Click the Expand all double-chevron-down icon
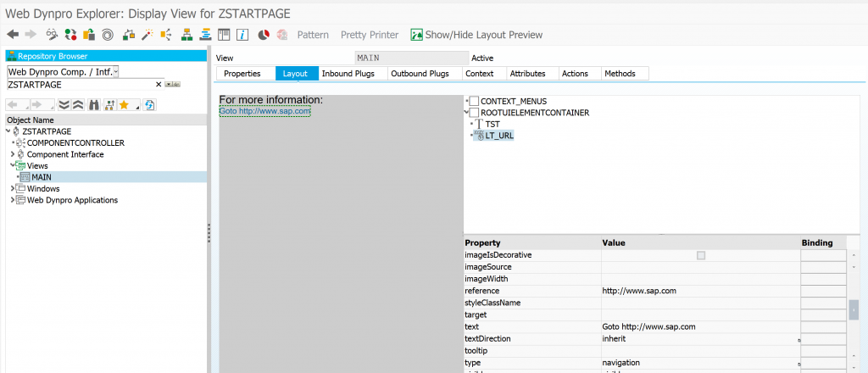Screen dimensions: 868x373 (x=64, y=104)
